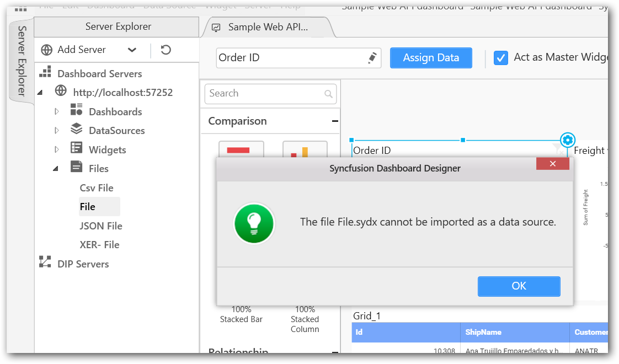Click the green lightbulb dialog icon
Viewport: 619px width, 364px height.
point(254,223)
